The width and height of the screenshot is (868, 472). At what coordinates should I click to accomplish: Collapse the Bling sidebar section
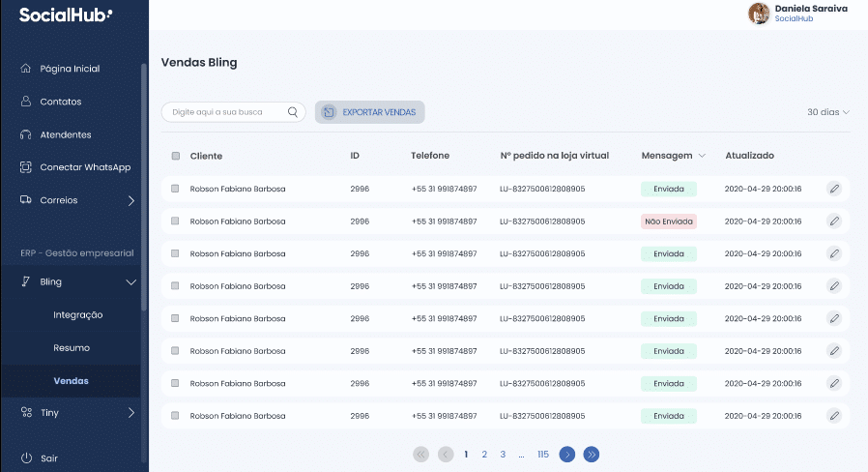coord(131,282)
